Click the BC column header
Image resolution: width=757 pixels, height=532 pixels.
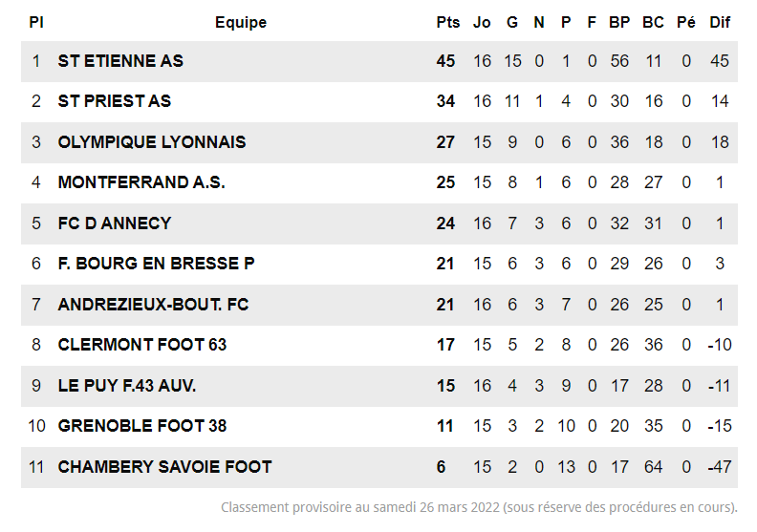tap(653, 22)
